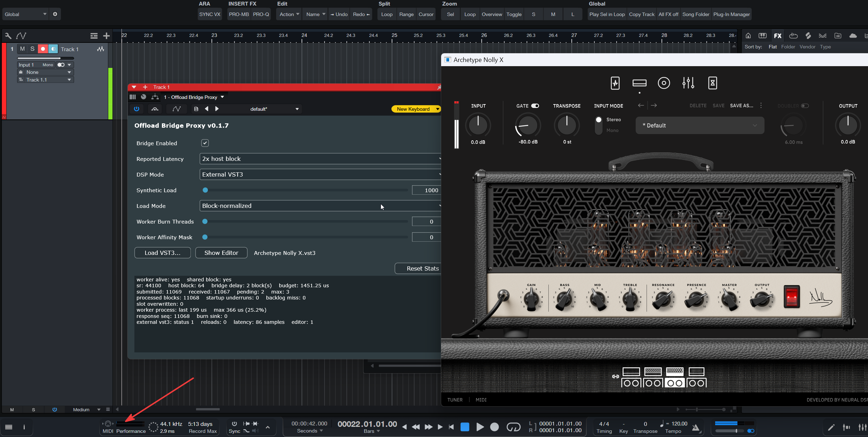Enable the DOUBLER switch

coord(805,106)
